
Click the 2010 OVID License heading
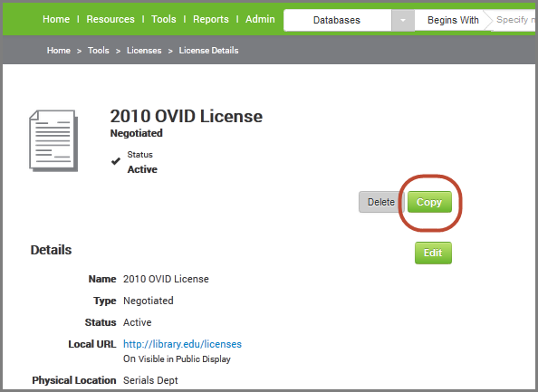[187, 116]
